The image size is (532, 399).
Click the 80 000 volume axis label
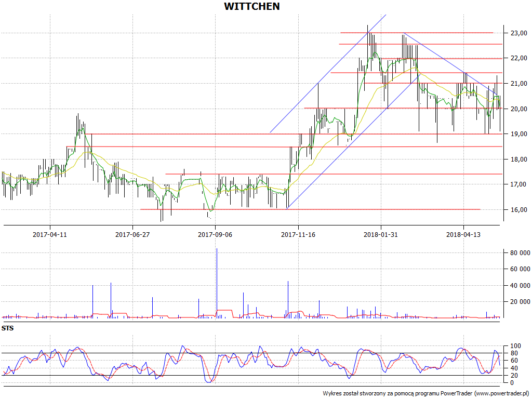(x=520, y=253)
